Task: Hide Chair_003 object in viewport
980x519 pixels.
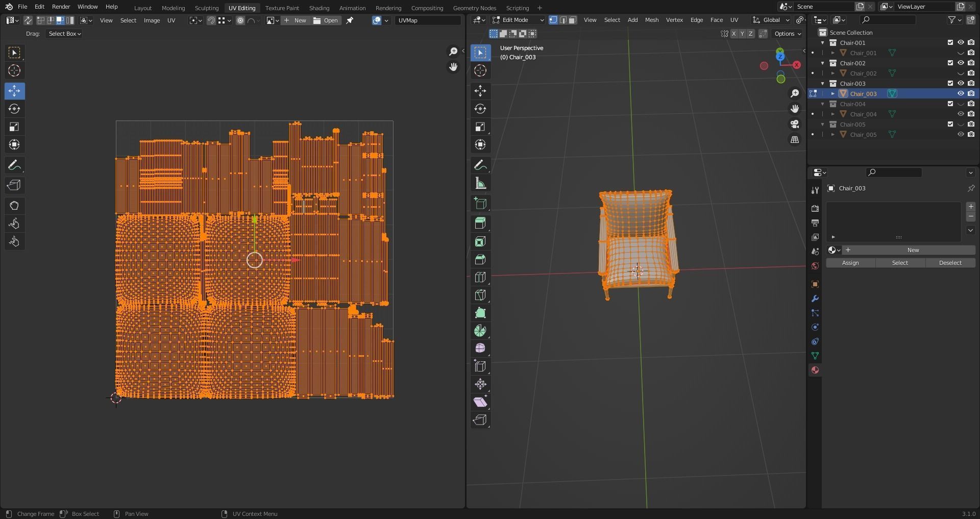Action: (961, 93)
